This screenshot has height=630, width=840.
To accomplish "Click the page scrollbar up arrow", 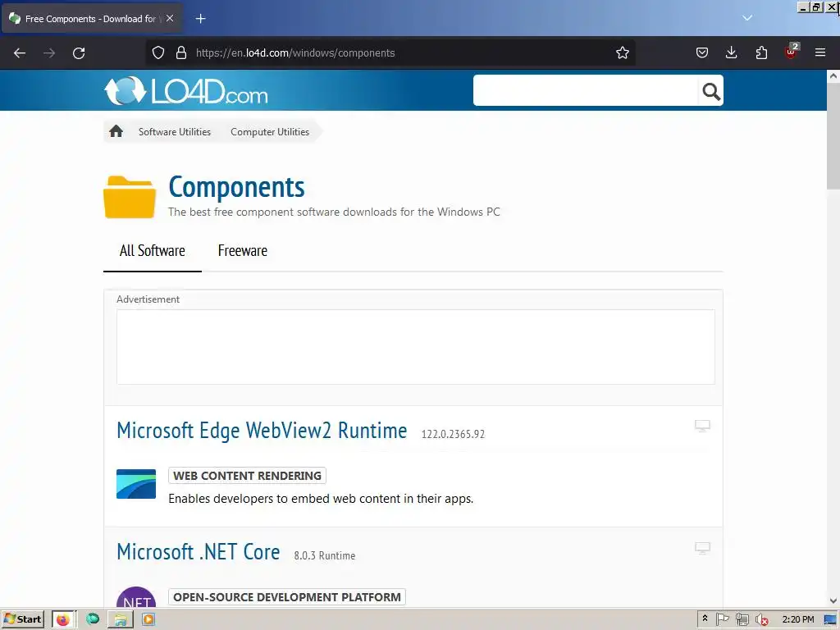I will pyautogui.click(x=833, y=76).
